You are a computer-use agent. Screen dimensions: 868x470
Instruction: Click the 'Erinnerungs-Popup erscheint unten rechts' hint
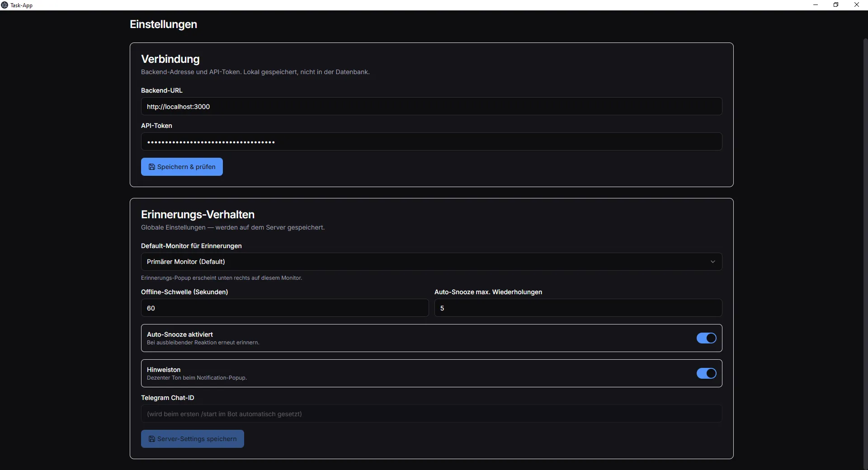(x=222, y=278)
